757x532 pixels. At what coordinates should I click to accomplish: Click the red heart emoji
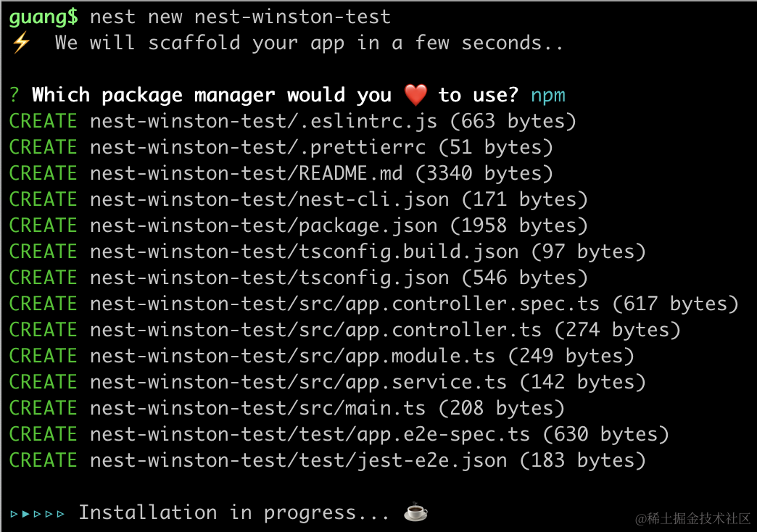point(415,95)
